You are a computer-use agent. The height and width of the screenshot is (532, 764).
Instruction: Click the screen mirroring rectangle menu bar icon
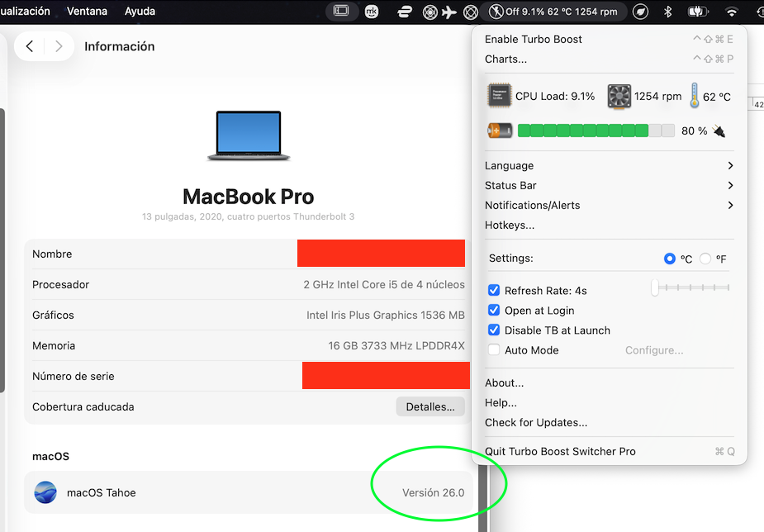341,11
